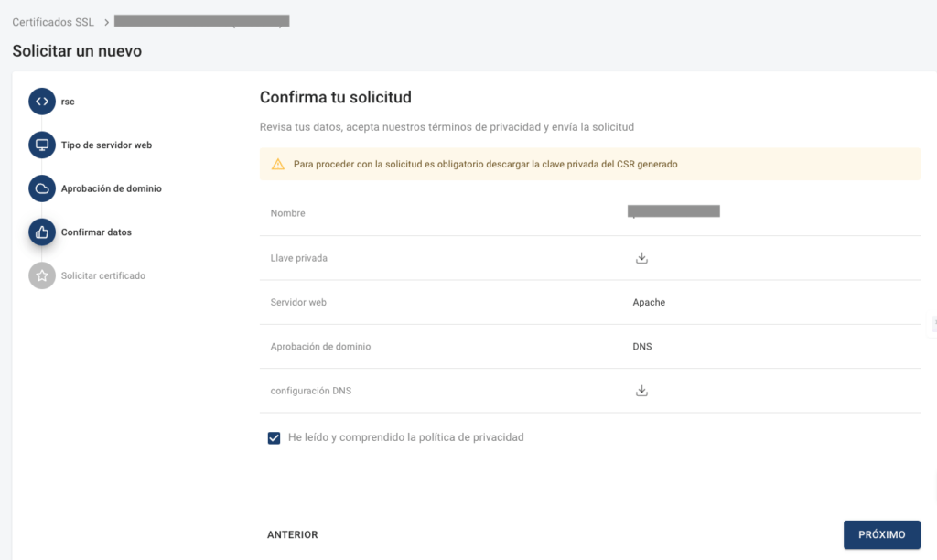Open the redacted breadcrumb item

202,21
